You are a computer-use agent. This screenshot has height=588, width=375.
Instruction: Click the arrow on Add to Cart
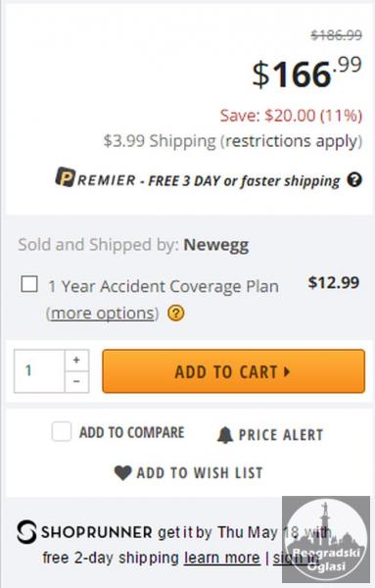[x=287, y=371]
